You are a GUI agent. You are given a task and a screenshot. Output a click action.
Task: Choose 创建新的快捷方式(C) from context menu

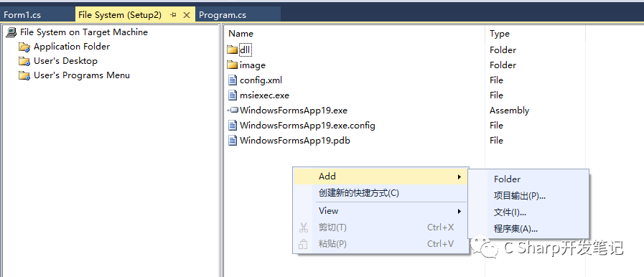coord(381,193)
